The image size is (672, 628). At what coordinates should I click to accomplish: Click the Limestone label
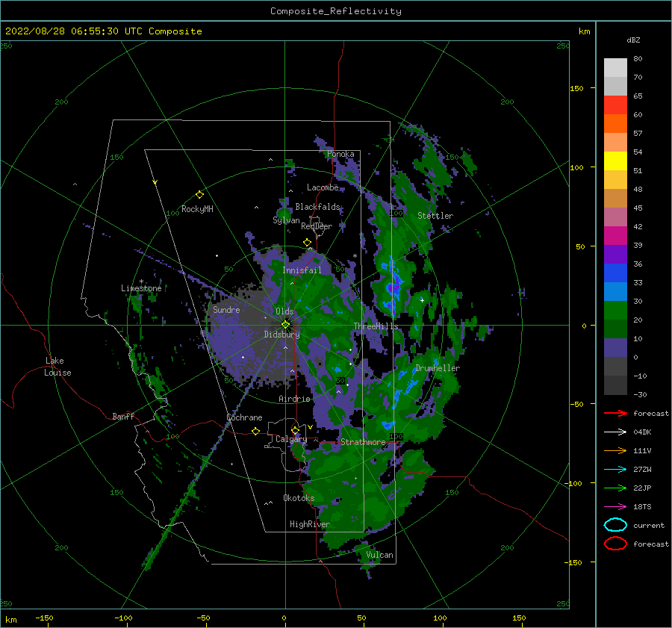(141, 288)
